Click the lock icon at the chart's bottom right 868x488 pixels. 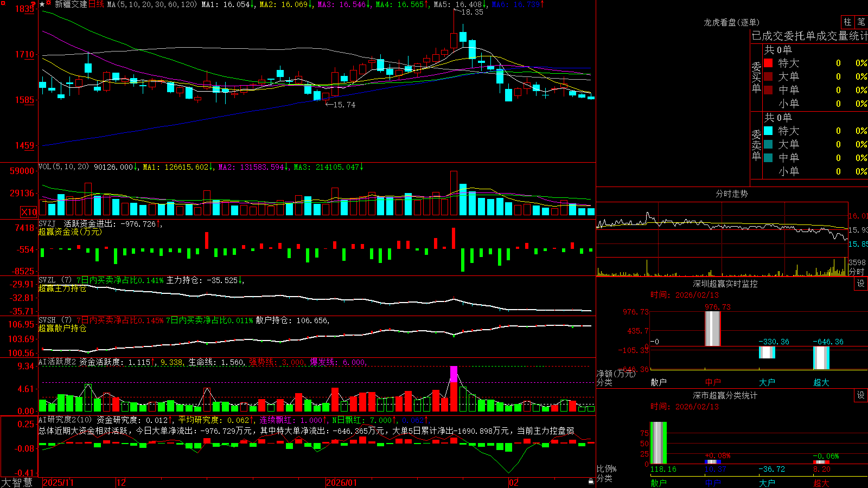(591, 481)
